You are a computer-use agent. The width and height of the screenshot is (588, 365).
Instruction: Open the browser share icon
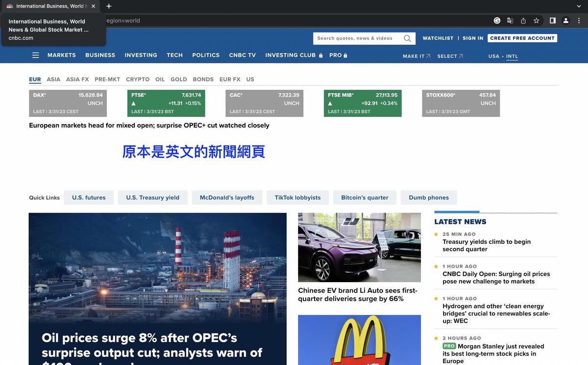(523, 21)
